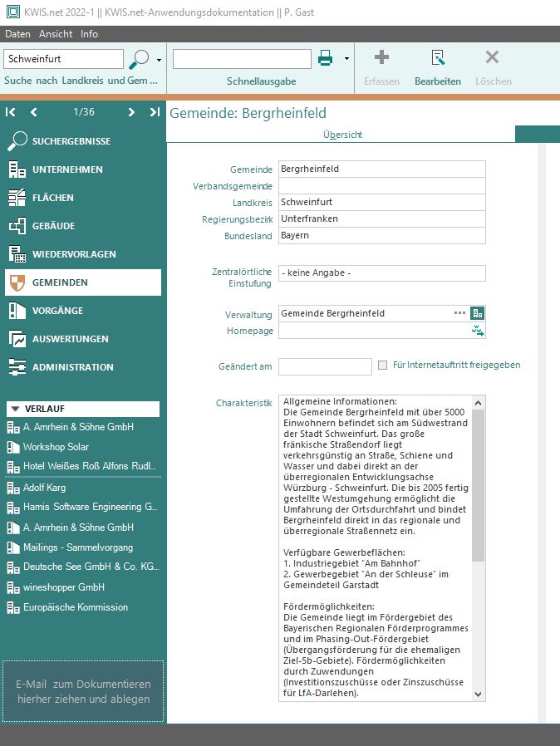Viewport: 560px width, 746px height.
Task: Click the Charakteristik scrollbar thumb
Action: click(x=479, y=485)
